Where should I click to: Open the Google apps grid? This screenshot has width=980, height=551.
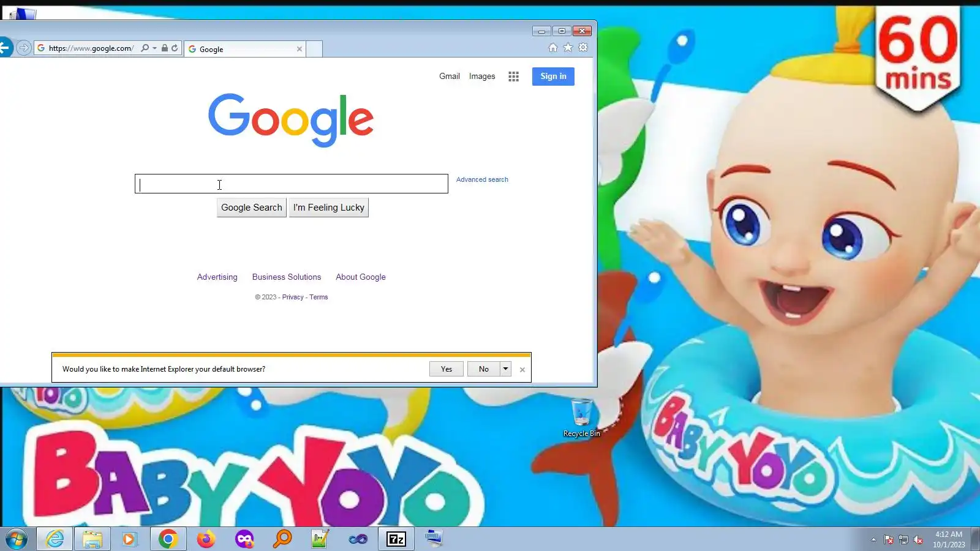point(513,76)
